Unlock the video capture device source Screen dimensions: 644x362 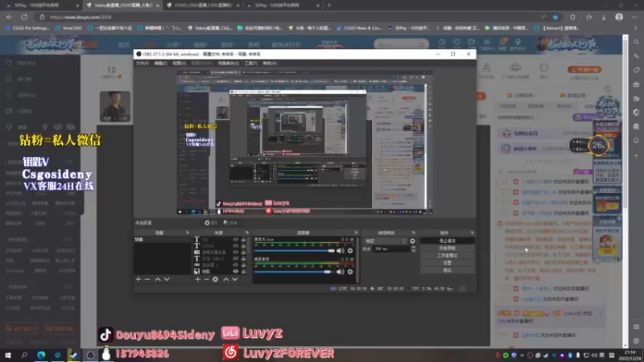click(244, 252)
